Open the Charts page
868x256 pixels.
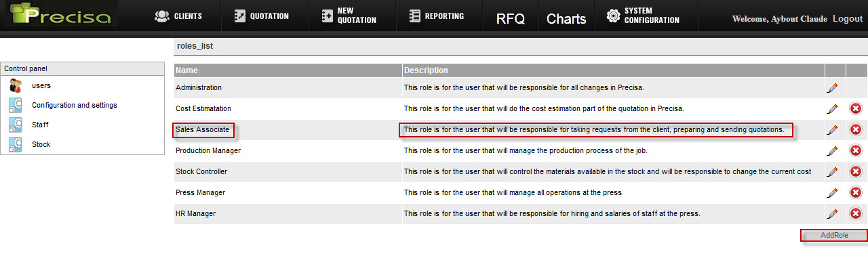point(566,19)
